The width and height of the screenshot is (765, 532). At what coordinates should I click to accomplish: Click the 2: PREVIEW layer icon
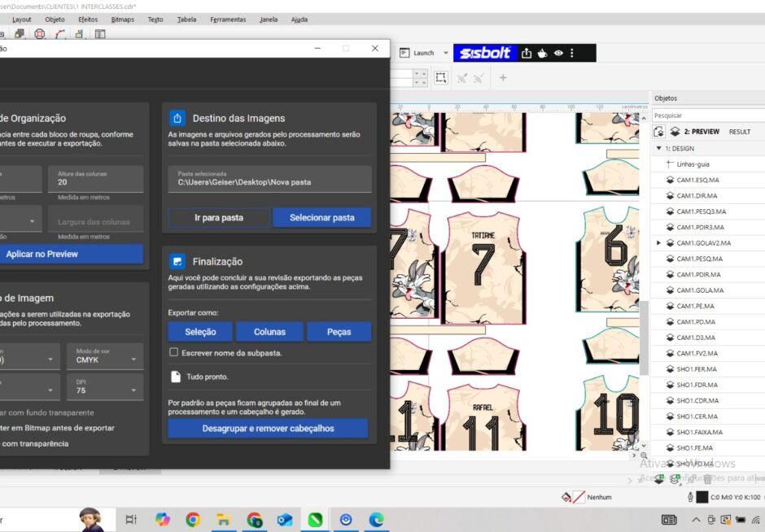tap(675, 132)
